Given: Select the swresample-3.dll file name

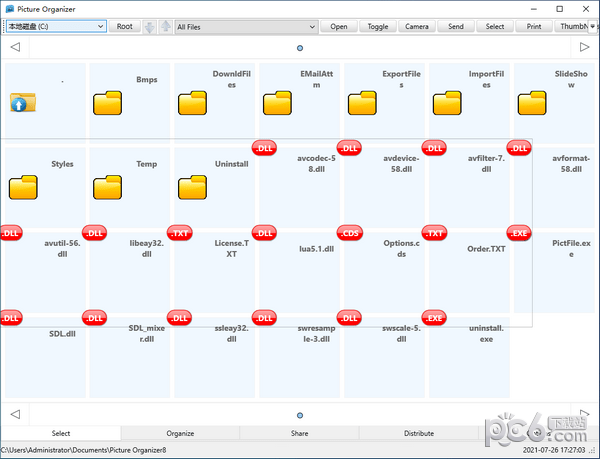Looking at the screenshot, I should [316, 334].
